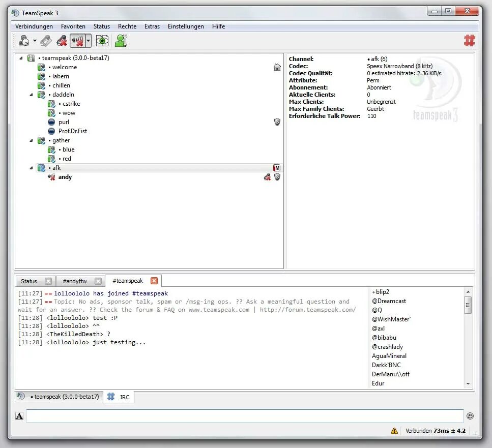Image resolution: width=492 pixels, height=448 pixels.
Task: Click the wow channel icon
Action: (x=51, y=113)
